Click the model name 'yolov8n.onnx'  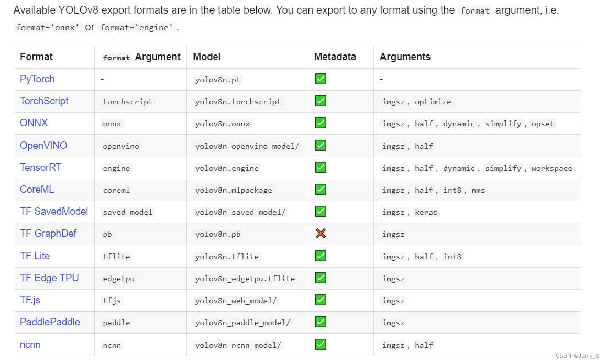tap(222, 124)
